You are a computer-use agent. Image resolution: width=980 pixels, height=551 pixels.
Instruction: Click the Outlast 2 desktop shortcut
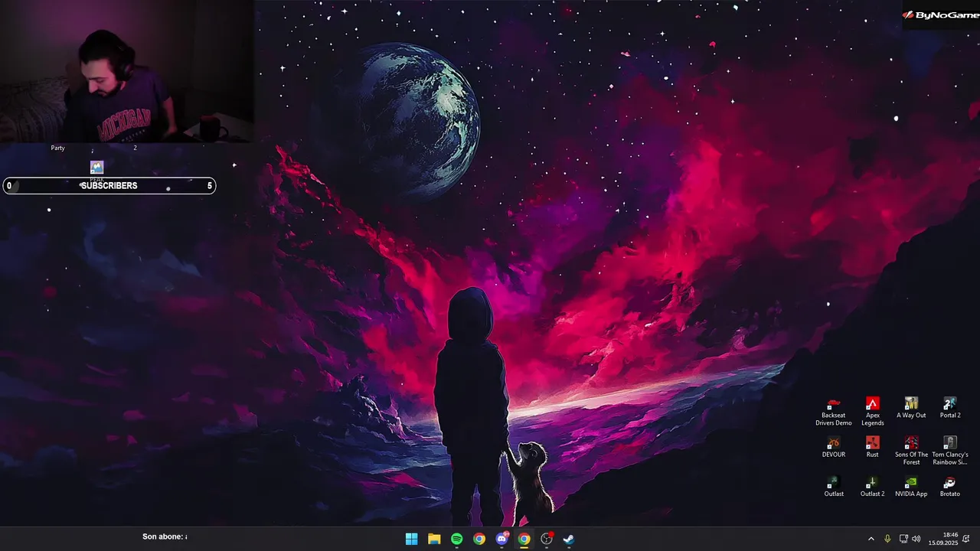tap(872, 487)
